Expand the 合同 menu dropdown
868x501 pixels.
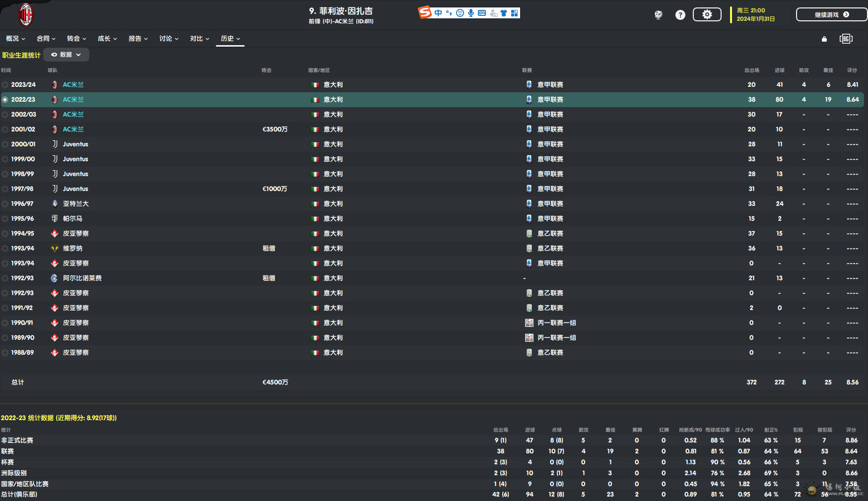pos(46,39)
